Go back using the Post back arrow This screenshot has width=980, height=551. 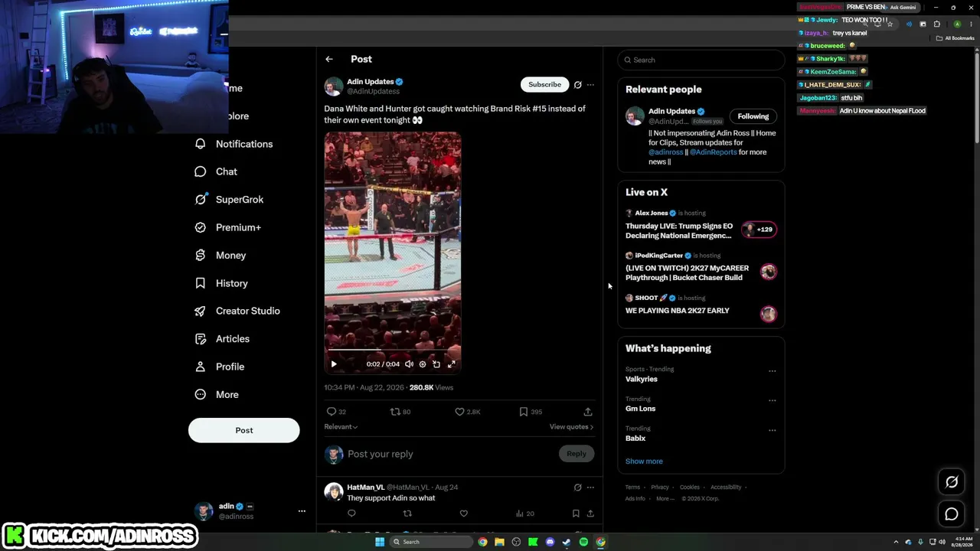coord(329,59)
